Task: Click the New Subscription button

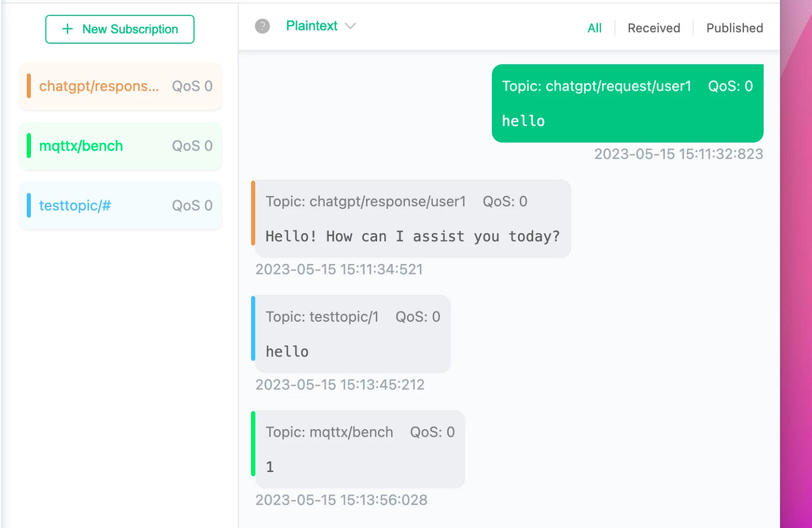Action: (119, 28)
